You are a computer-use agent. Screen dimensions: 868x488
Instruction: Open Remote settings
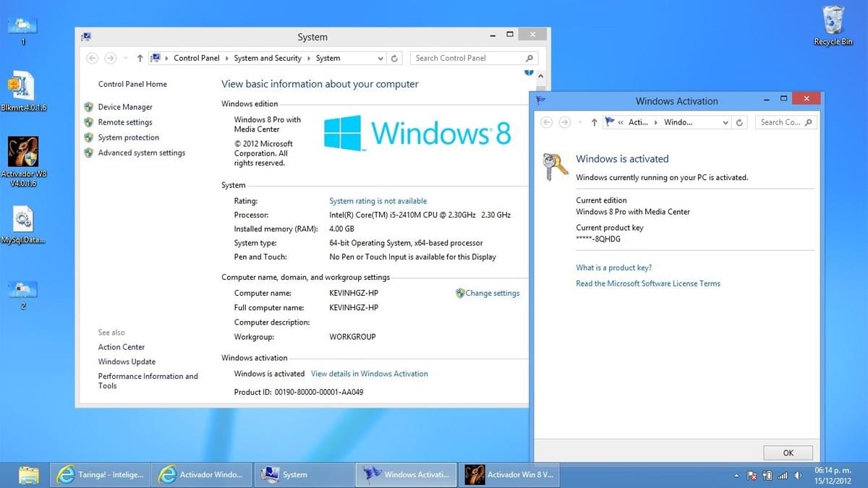pos(125,122)
